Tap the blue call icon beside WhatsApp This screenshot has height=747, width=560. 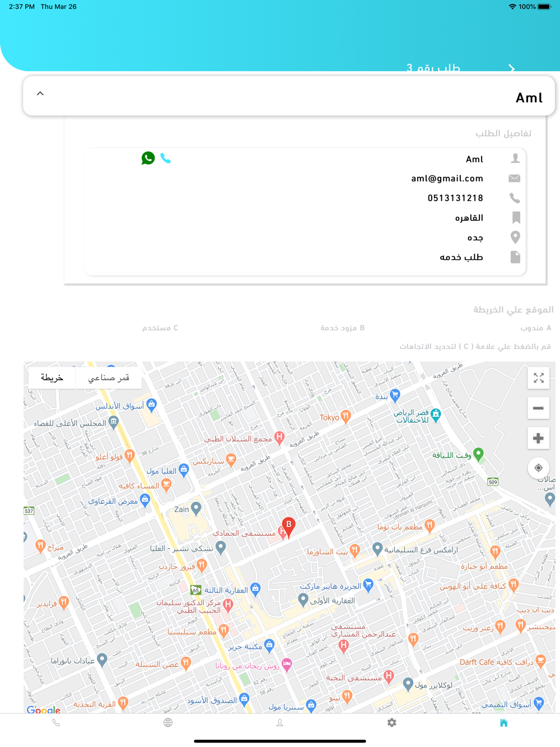click(x=166, y=158)
